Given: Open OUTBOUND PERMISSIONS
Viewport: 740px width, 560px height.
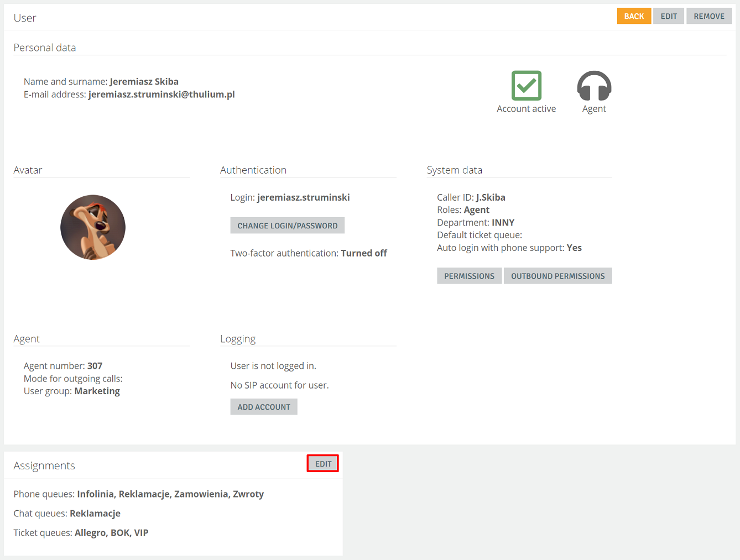Looking at the screenshot, I should 557,276.
